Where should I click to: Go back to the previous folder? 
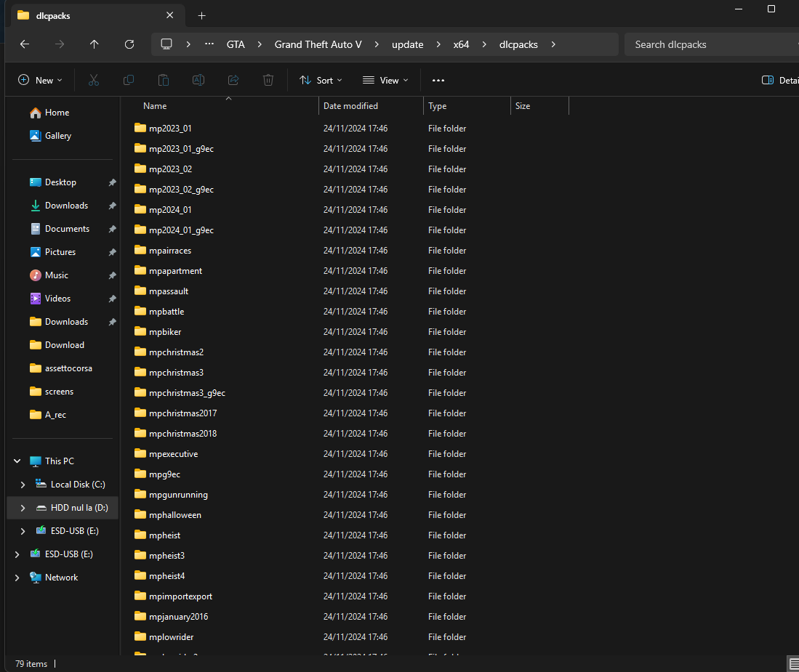25,44
